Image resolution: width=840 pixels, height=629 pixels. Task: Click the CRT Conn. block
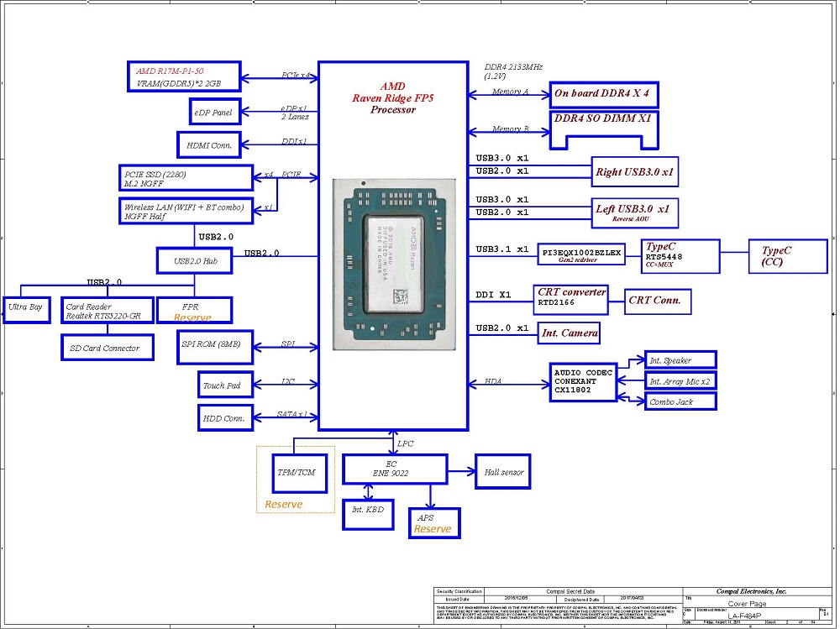[658, 301]
